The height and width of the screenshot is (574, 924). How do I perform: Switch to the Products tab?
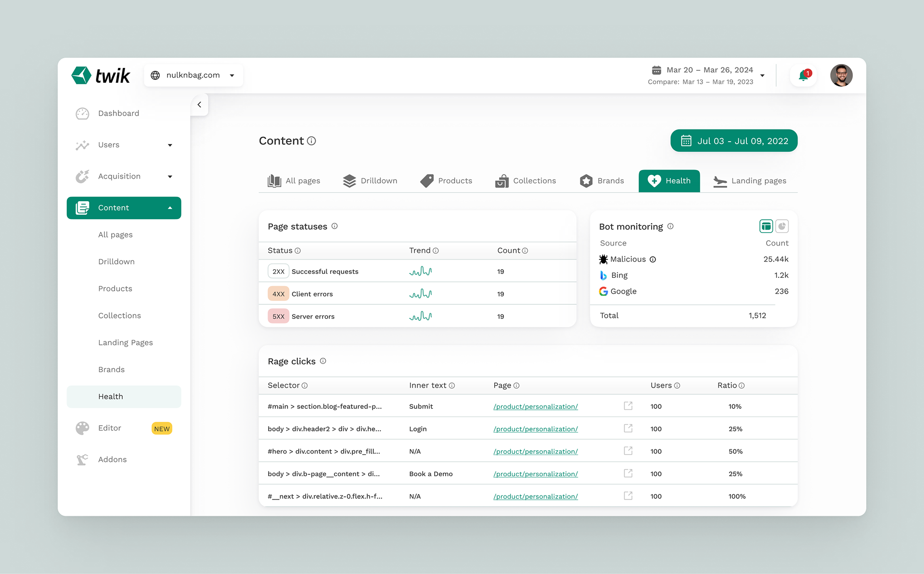click(446, 181)
